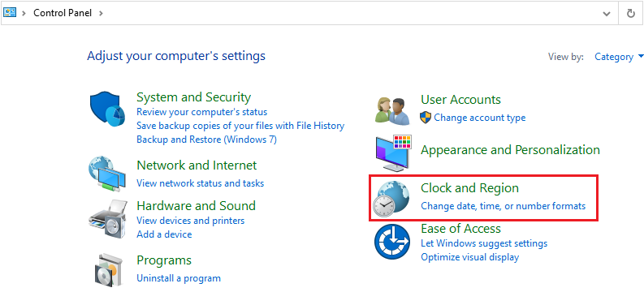Viewport: 644px width, 305px height.
Task: Select Control Panel breadcrumb item
Action: pyautogui.click(x=63, y=13)
